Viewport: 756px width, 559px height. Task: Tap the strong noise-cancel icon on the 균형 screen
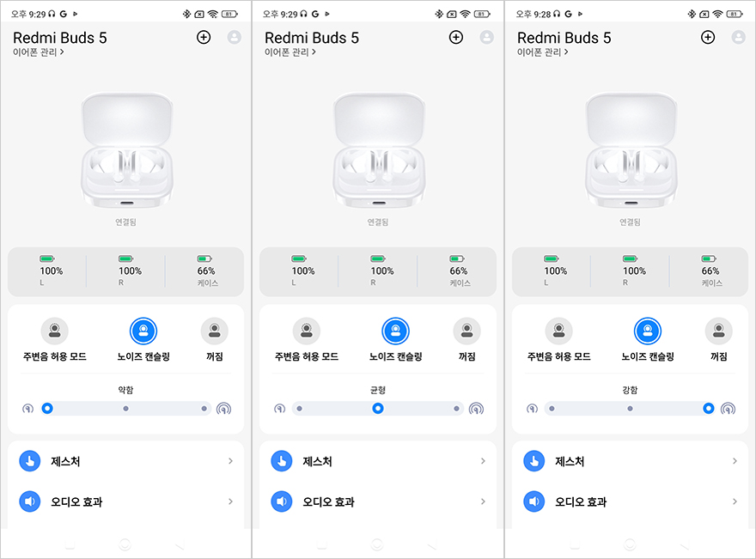coord(476,409)
